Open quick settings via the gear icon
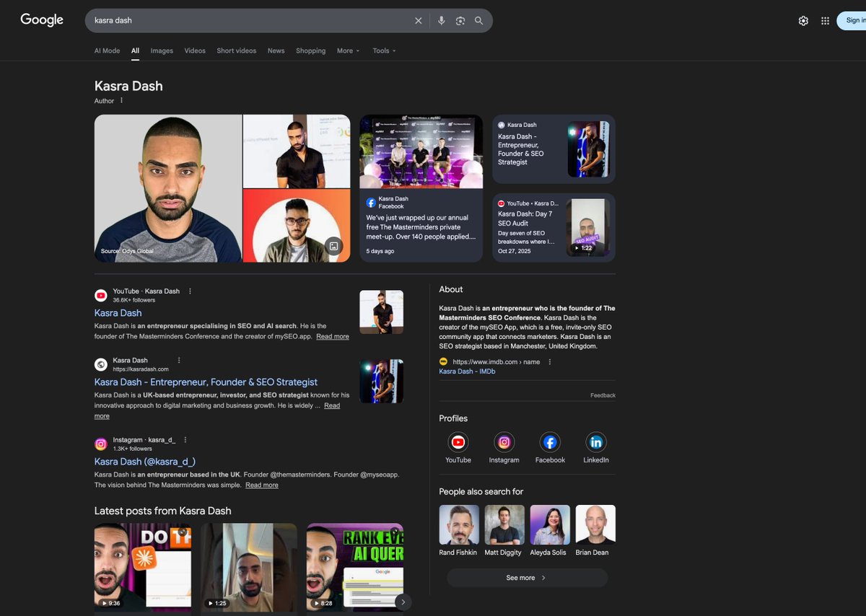Screen dimensions: 866x616 coord(803,20)
